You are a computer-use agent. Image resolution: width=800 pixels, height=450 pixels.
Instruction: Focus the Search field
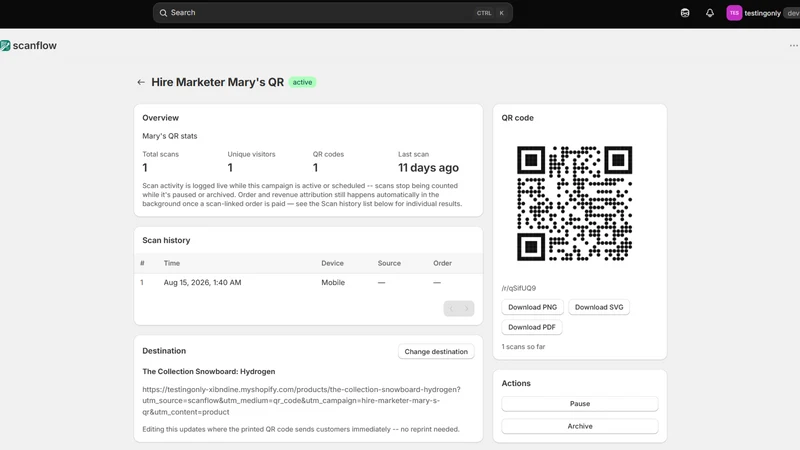click(333, 13)
